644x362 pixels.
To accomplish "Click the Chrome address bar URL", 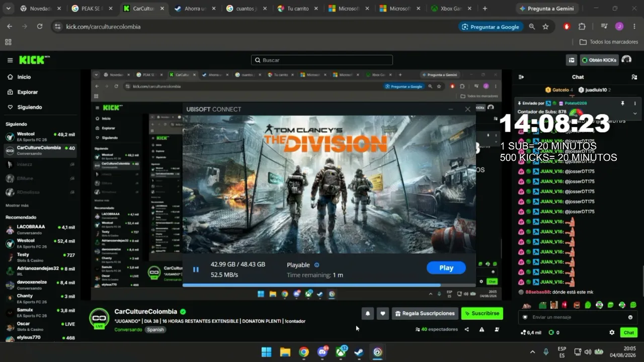I will 103,27.
